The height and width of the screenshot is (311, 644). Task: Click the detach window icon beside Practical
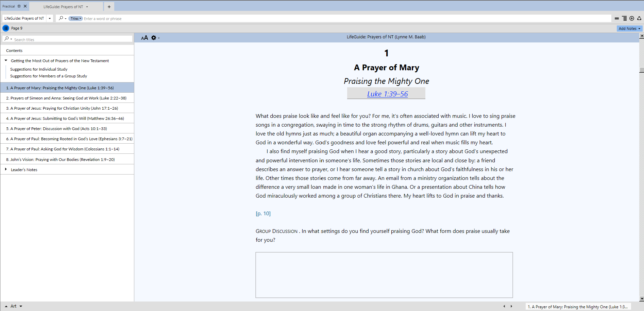(x=19, y=6)
